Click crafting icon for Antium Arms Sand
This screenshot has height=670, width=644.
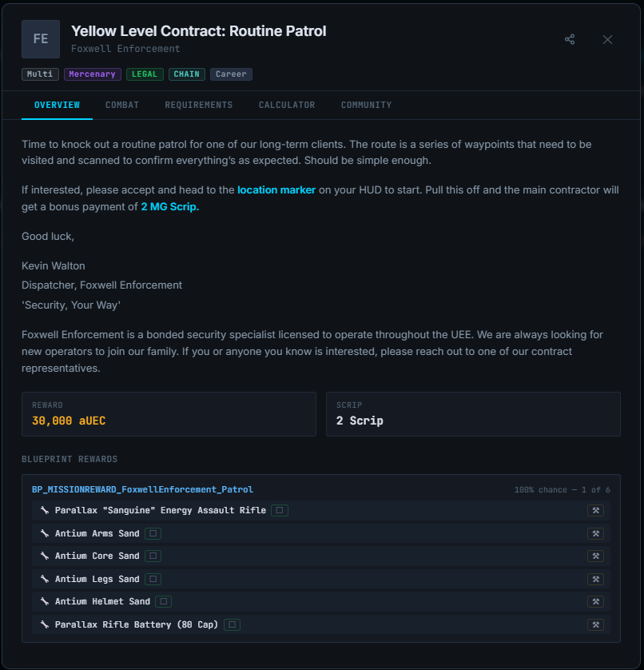coord(595,533)
